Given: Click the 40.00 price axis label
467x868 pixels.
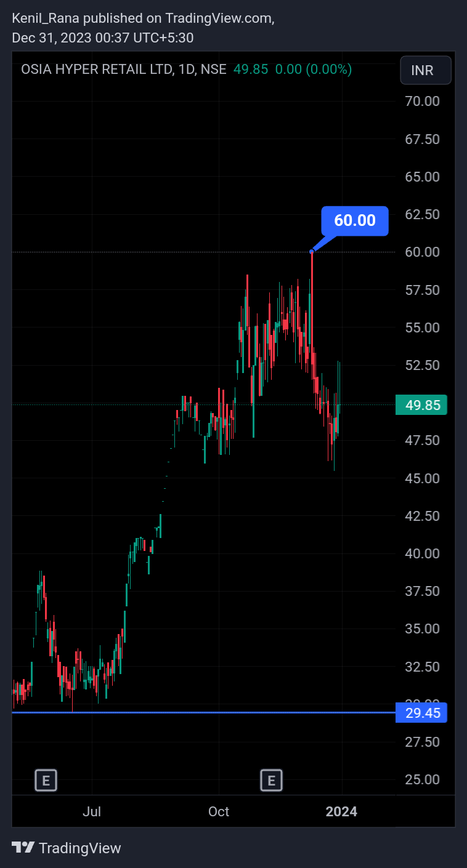Looking at the screenshot, I should click(x=422, y=553).
